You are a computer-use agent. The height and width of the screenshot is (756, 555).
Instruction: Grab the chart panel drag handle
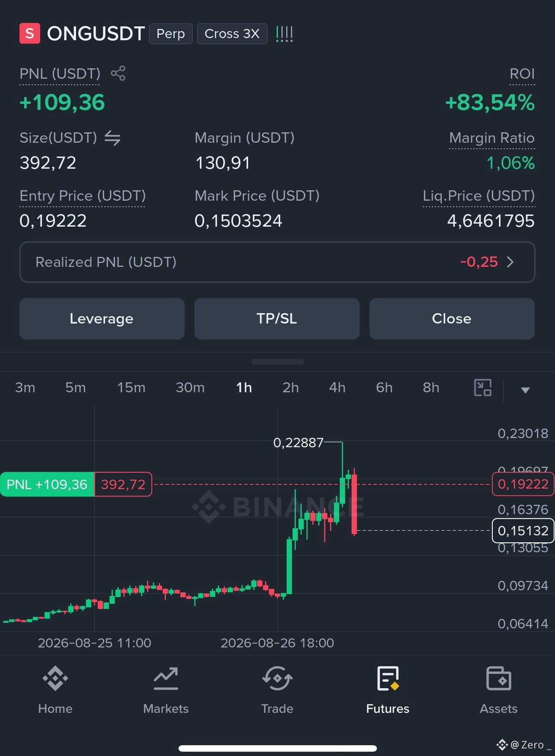[x=277, y=362]
